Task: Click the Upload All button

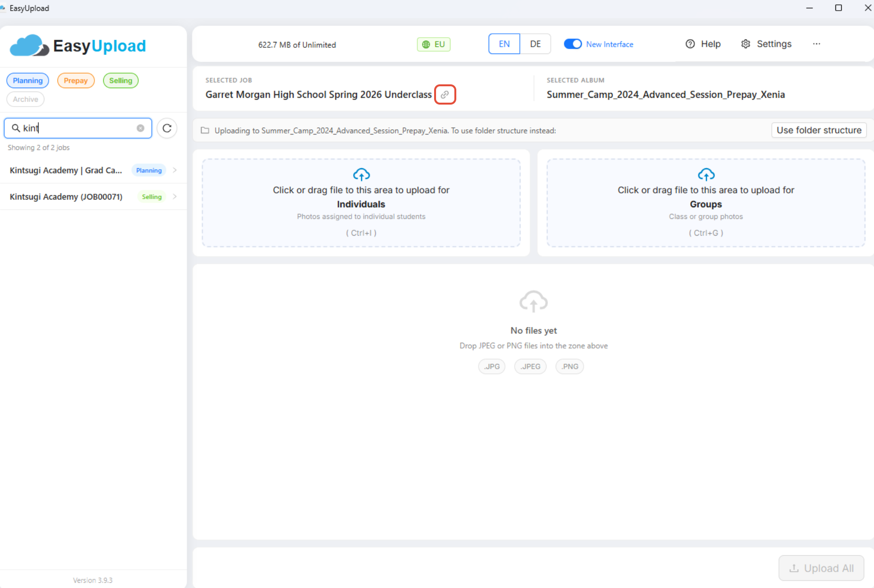Action: [821, 568]
